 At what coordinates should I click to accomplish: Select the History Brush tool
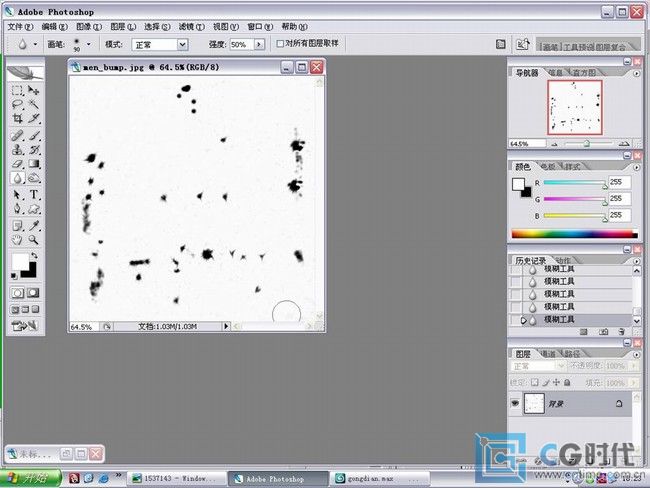34,149
